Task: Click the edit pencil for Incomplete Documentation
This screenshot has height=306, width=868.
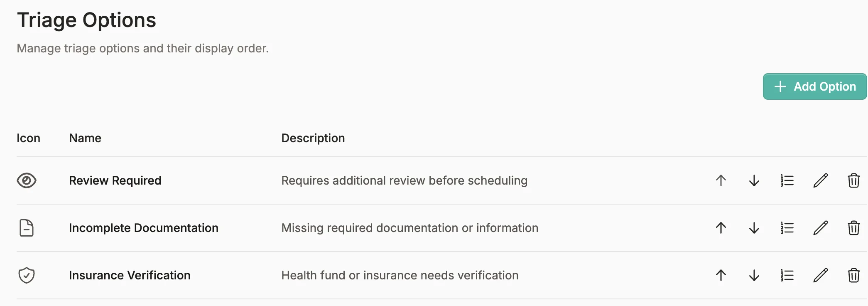Action: click(820, 228)
